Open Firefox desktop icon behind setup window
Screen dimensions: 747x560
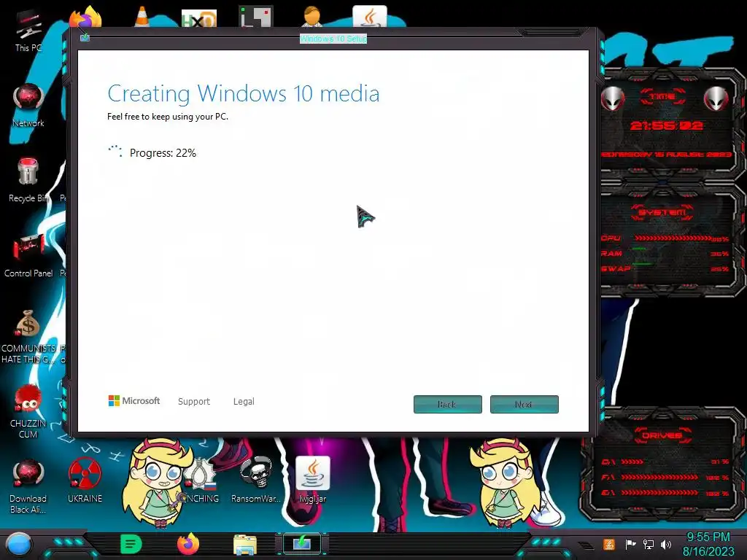tap(86, 17)
